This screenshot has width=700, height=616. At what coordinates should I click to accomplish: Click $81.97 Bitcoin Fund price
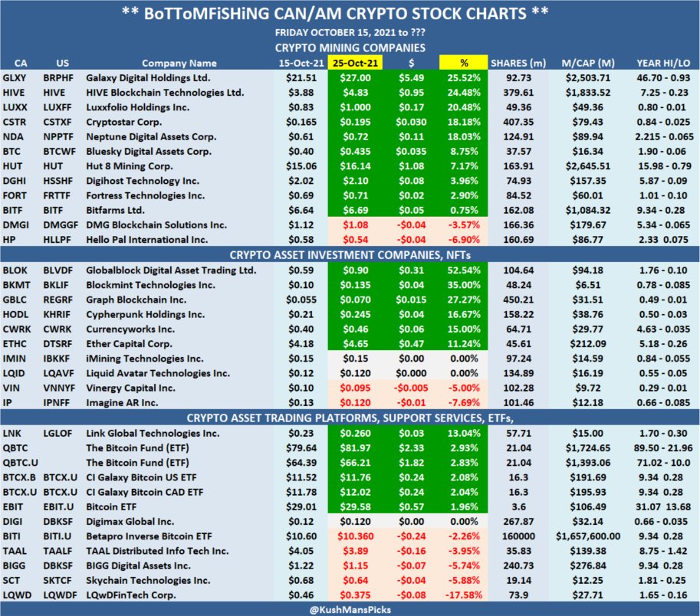click(x=355, y=448)
